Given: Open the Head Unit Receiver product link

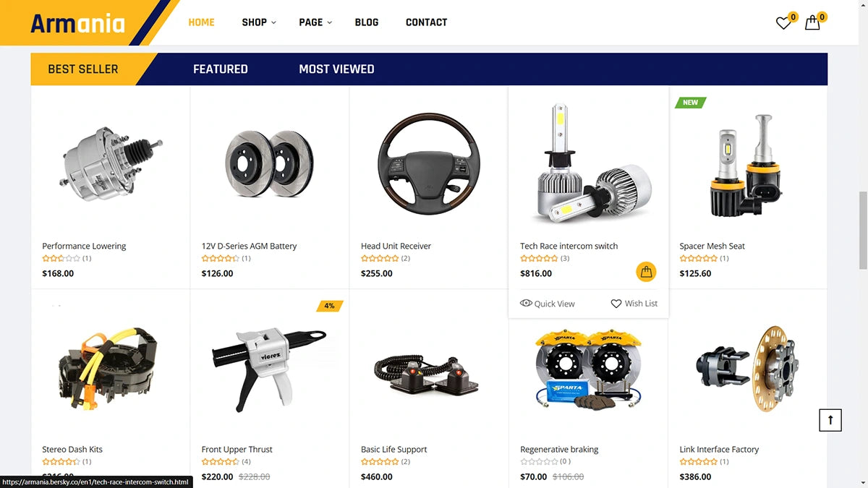Looking at the screenshot, I should click(396, 246).
